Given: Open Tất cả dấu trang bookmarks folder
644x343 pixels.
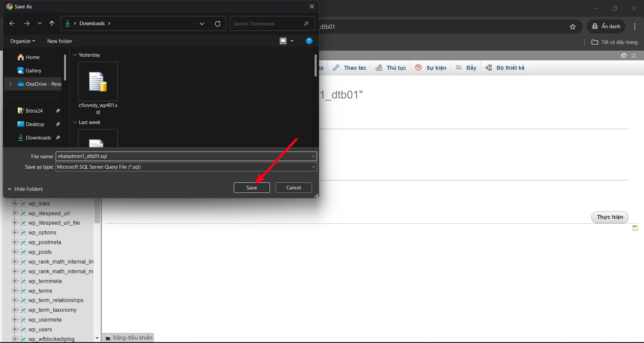Looking at the screenshot, I should pyautogui.click(x=614, y=42).
